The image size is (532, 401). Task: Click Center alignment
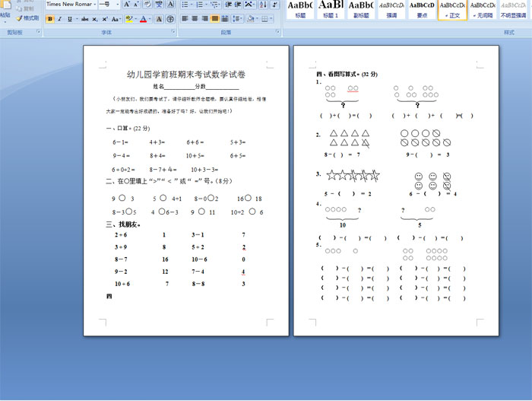[x=195, y=19]
